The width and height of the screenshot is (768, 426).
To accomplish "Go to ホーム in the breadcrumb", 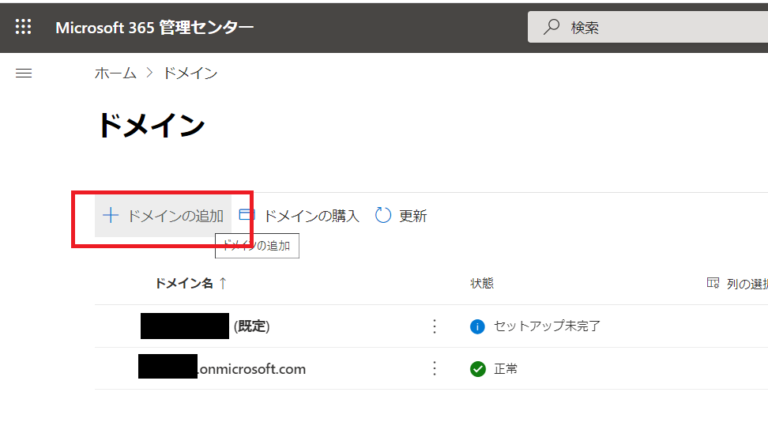I will 116,73.
